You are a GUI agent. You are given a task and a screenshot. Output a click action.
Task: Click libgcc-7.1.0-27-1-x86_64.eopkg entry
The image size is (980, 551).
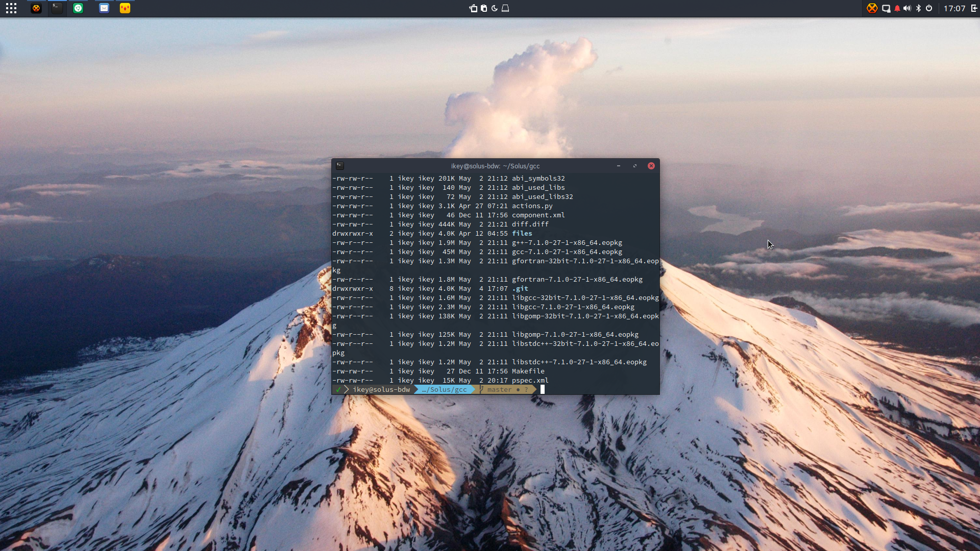(573, 307)
